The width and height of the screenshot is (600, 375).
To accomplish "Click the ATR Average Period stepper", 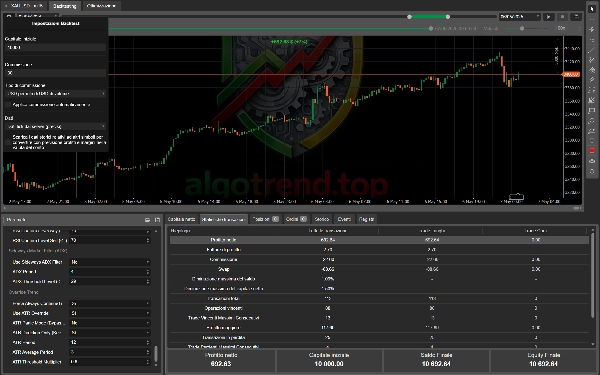I will point(148,352).
